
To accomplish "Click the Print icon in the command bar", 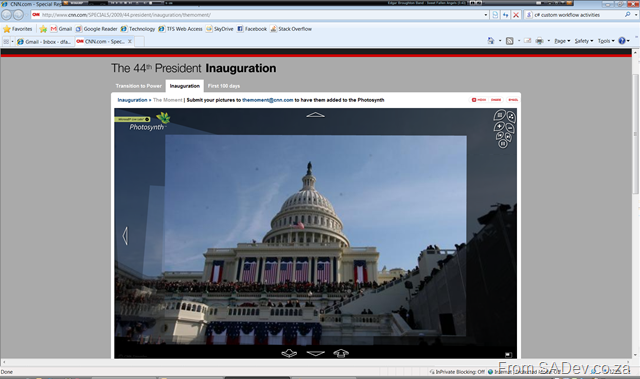I will pos(539,41).
